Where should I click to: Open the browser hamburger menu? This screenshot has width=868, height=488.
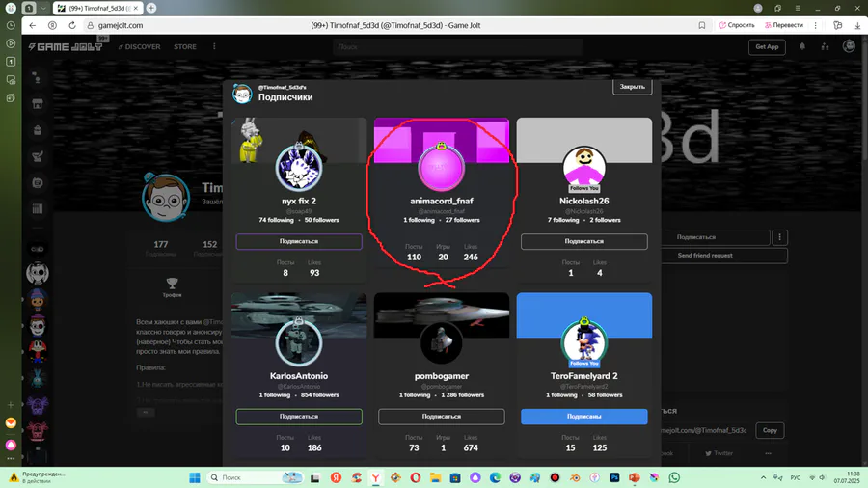(x=798, y=9)
